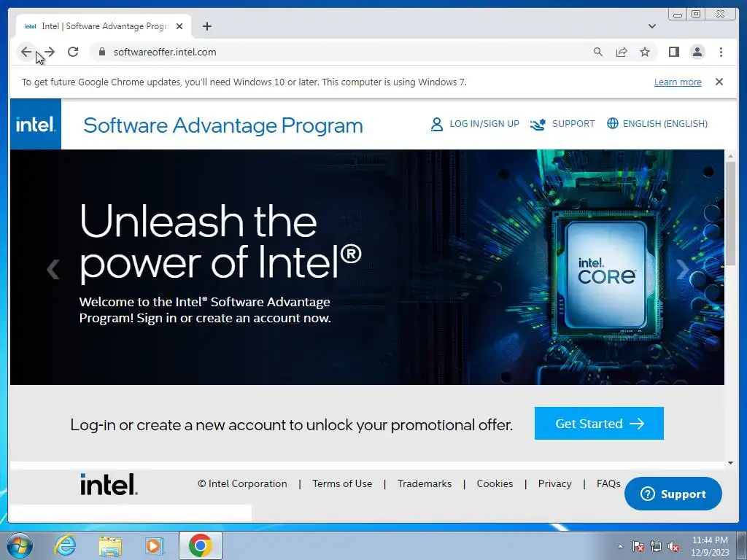Go back using the browser back arrow
The height and width of the screenshot is (560, 747).
[x=26, y=52]
